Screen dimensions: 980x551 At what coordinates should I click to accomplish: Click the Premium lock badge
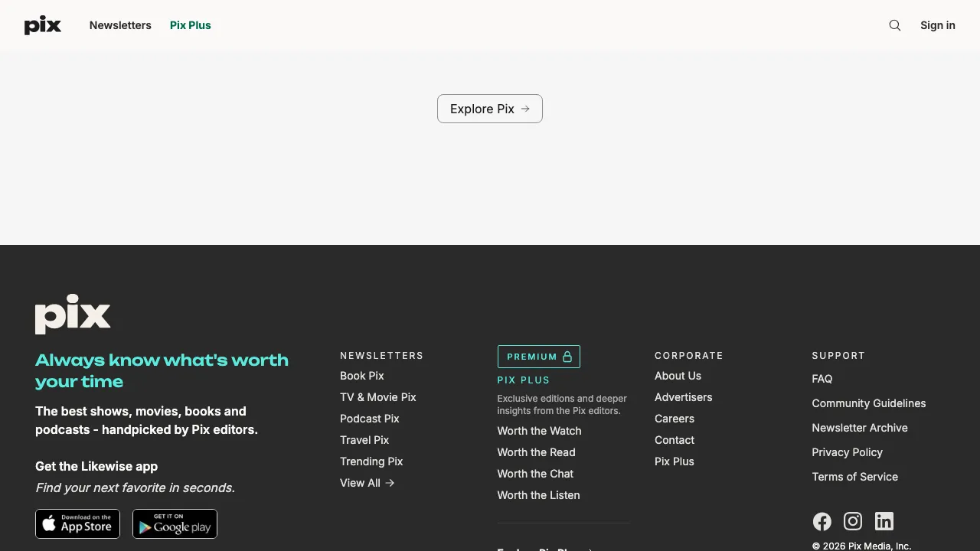[x=539, y=357]
